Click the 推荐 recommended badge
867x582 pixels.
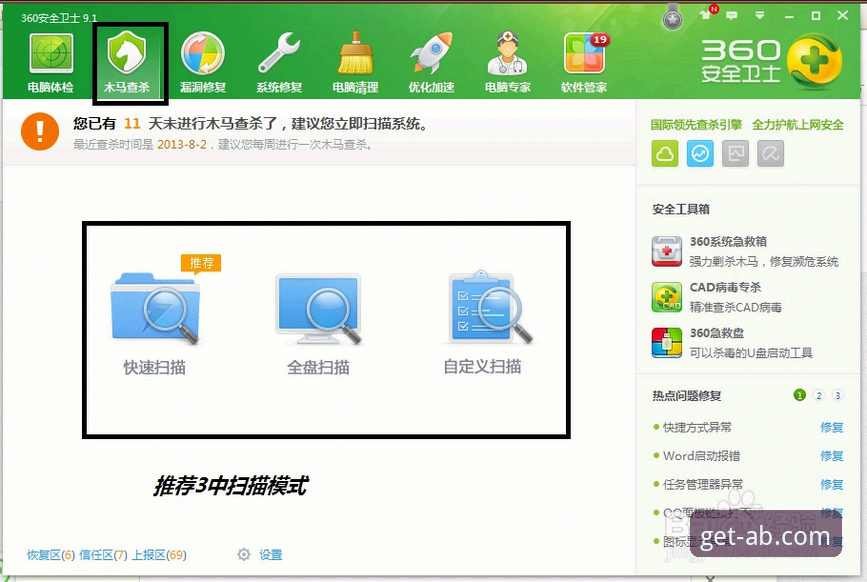tap(201, 263)
